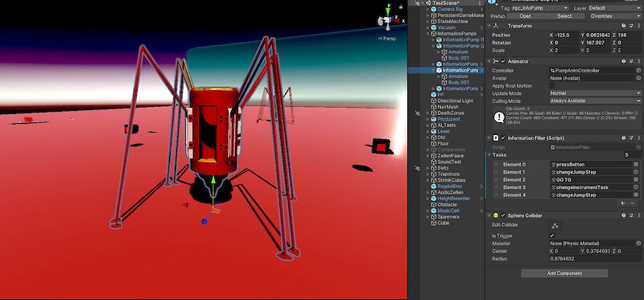Open object picker for Element 2
The height and width of the screenshot is (300, 644).
tap(636, 179)
